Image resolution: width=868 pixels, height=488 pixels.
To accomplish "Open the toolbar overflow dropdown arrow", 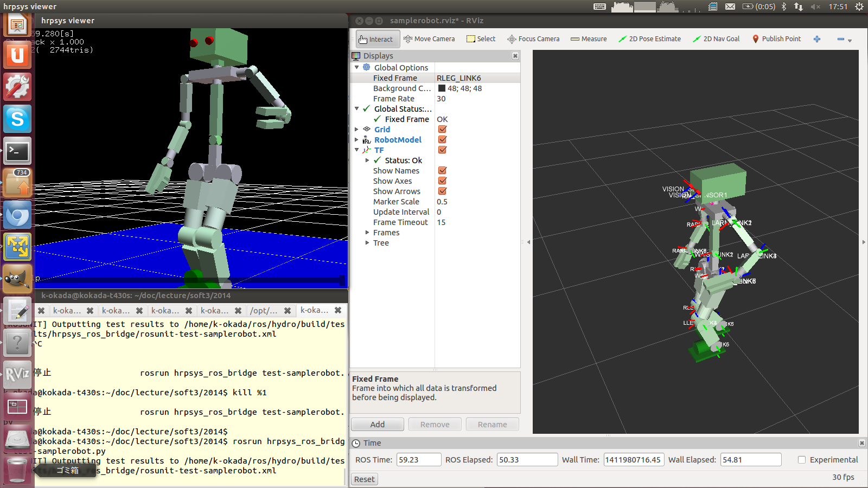I will tap(850, 41).
